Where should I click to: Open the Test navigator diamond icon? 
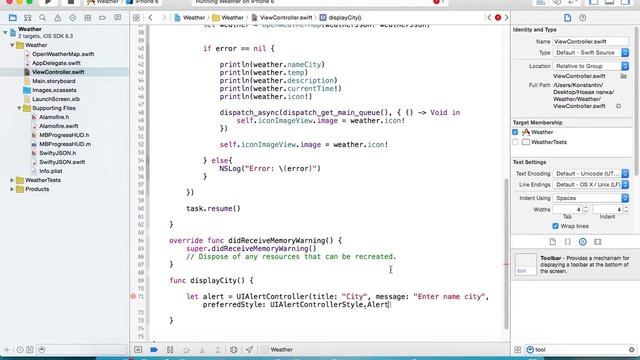73,18
